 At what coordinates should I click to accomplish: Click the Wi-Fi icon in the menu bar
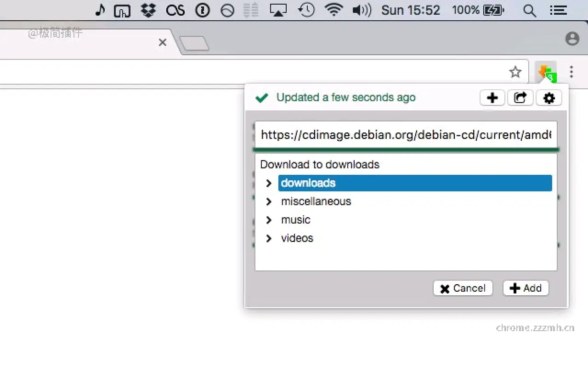(334, 10)
